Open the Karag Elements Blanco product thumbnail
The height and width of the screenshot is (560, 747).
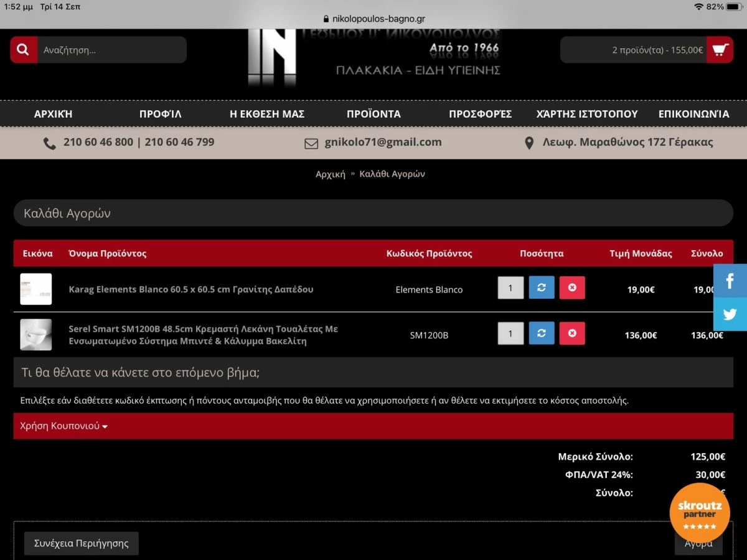click(36, 289)
